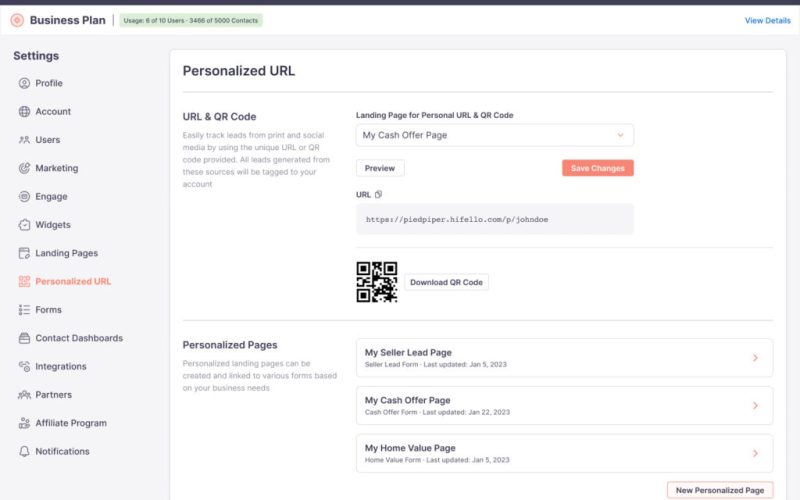Click the Widgets icon in the sidebar
The width and height of the screenshot is (800, 500).
(x=24, y=225)
